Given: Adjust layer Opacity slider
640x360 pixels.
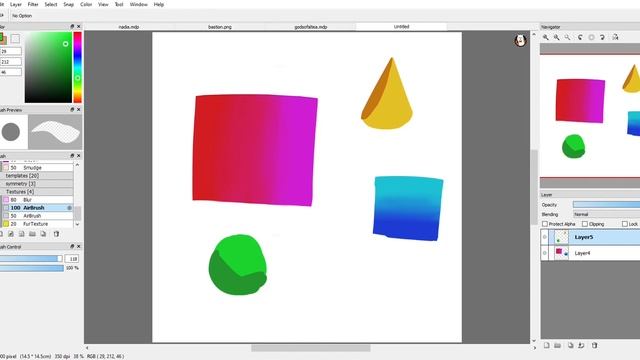Looking at the screenshot, I should click(x=606, y=204).
